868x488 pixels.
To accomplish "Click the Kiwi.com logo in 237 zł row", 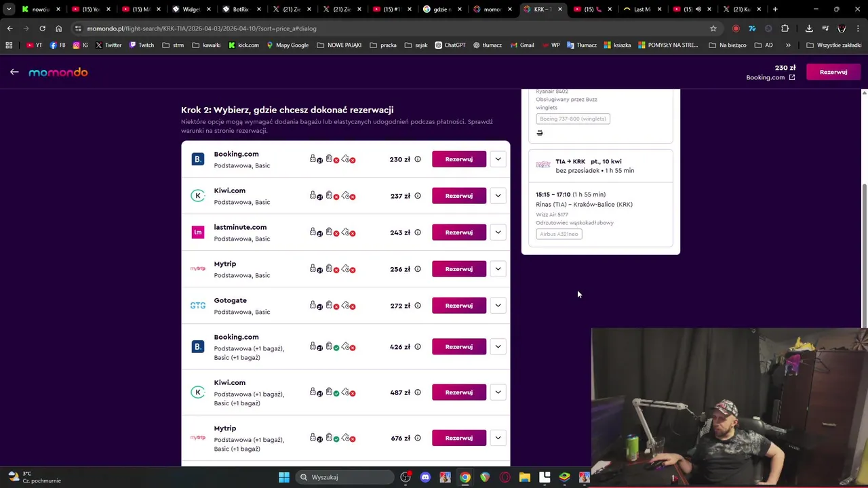I will 198,196.
